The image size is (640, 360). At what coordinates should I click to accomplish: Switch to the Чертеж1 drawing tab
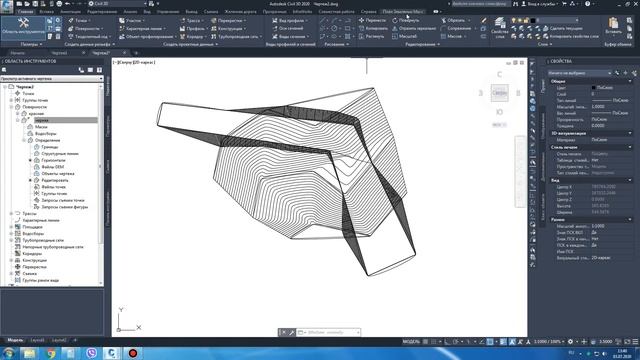[60, 53]
